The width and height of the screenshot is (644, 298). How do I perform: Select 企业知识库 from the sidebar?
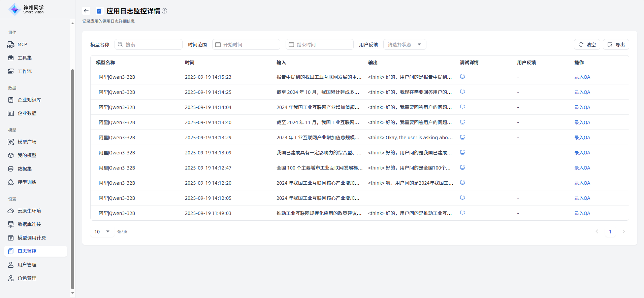coord(29,100)
